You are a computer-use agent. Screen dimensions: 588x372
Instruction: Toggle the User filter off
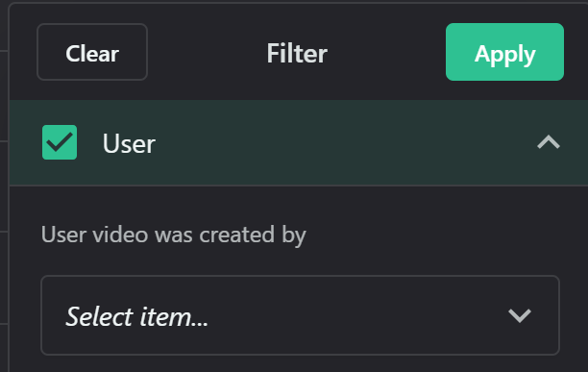point(60,142)
